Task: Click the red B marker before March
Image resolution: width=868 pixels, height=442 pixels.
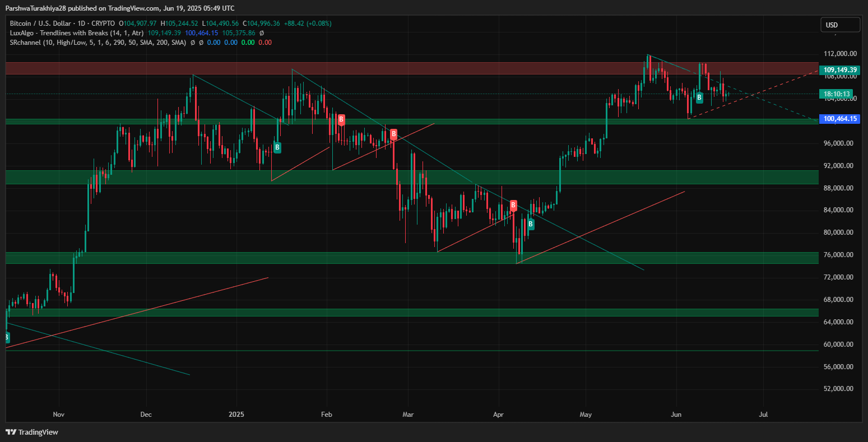Action: pos(393,134)
